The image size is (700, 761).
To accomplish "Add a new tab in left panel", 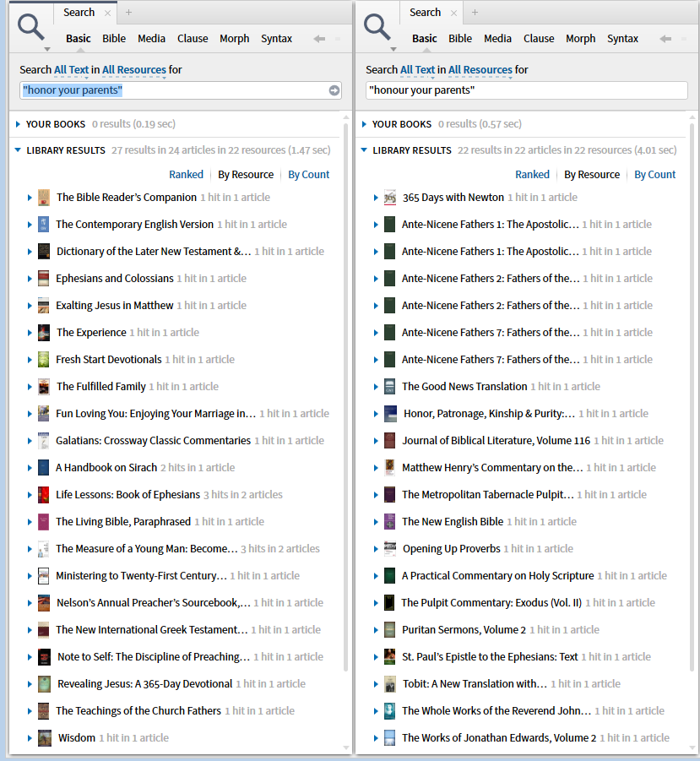I will [128, 13].
